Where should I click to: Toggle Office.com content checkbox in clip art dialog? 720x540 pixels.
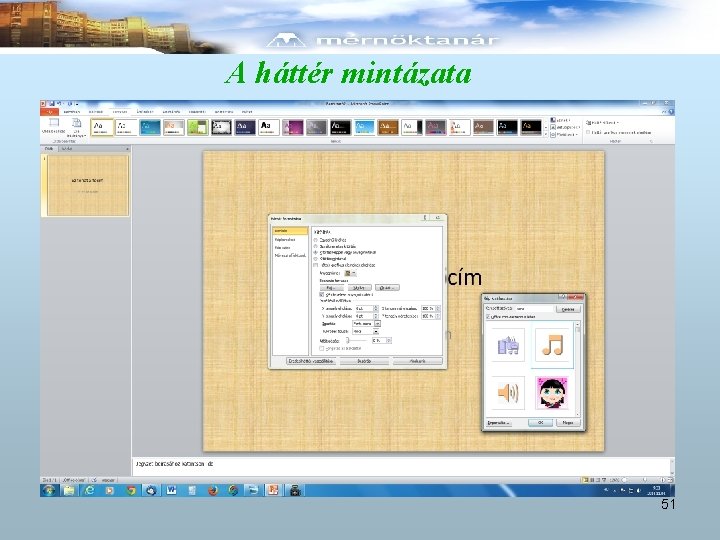click(x=488, y=317)
